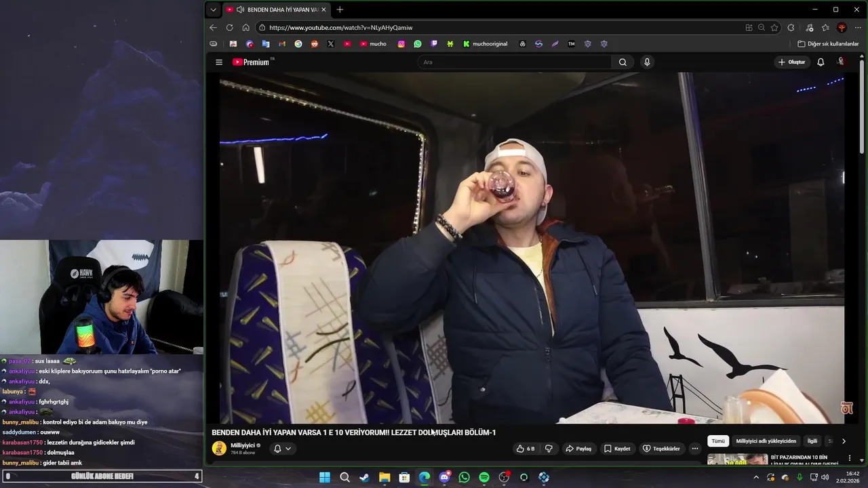The image size is (868, 488).
Task: Click the video player to pause
Action: point(532,248)
